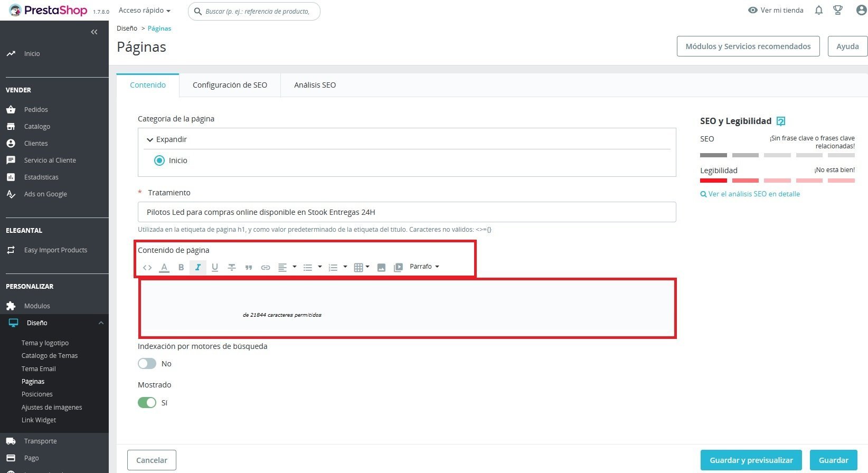Open the Acceso rápido dropdown
This screenshot has width=868, height=473.
click(145, 11)
